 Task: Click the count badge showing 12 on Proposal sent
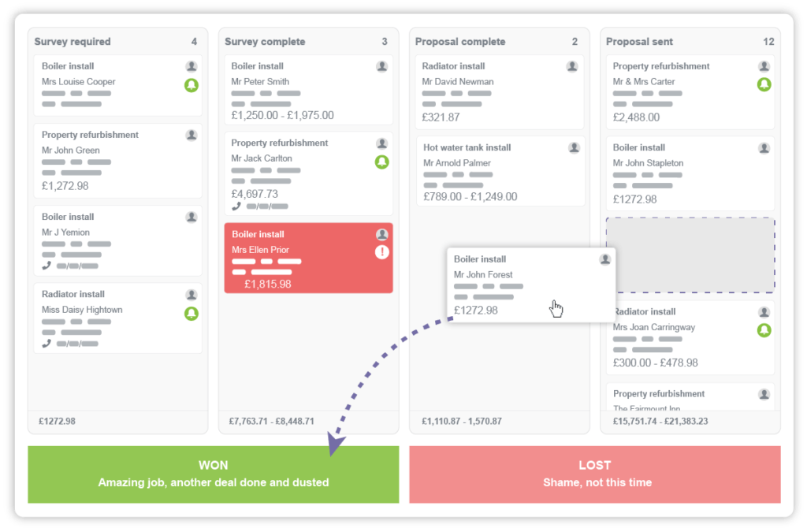[x=768, y=41]
